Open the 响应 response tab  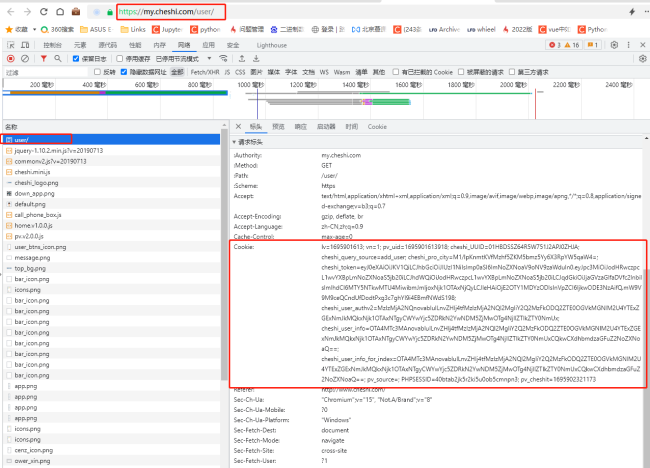pos(301,126)
